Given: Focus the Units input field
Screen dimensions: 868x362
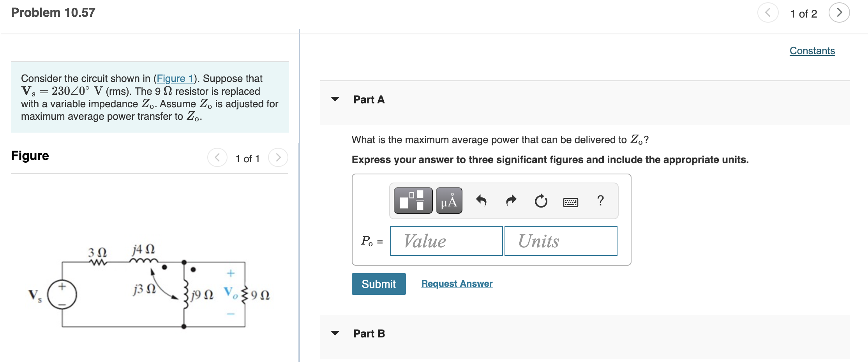Looking at the screenshot, I should 561,241.
